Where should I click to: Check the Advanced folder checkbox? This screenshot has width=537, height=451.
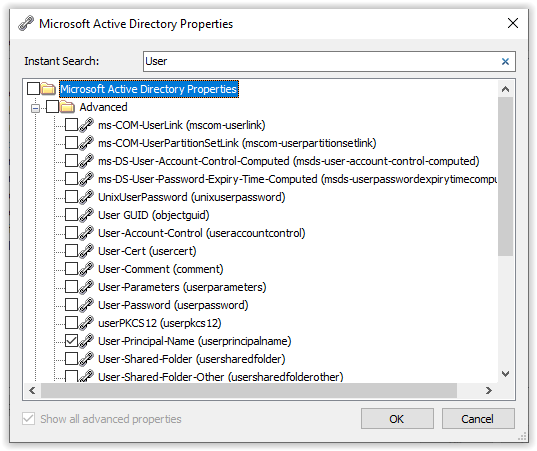pos(52,107)
